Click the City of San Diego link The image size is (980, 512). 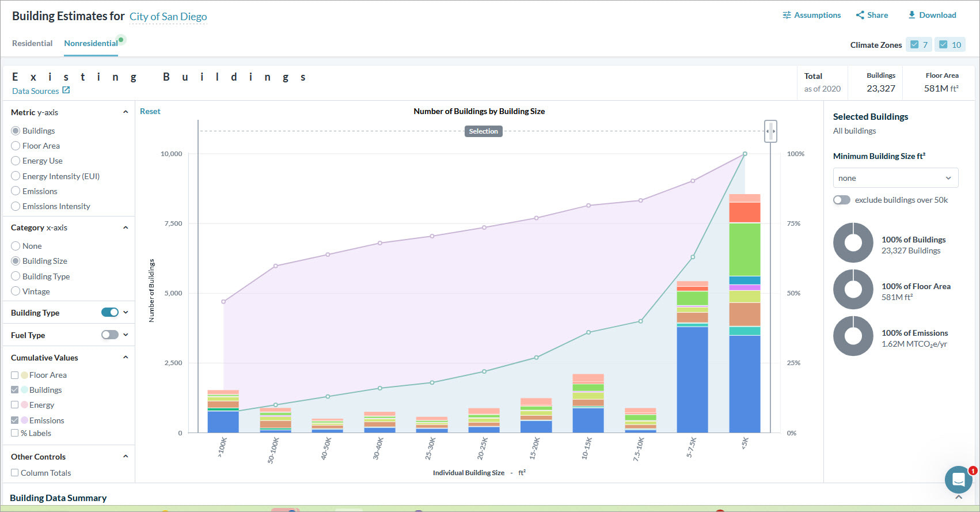pos(168,17)
